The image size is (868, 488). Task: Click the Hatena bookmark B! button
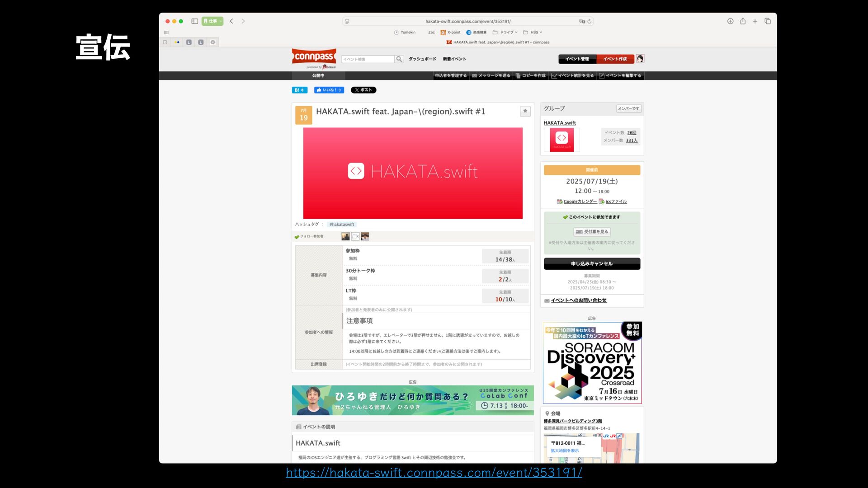coord(299,90)
